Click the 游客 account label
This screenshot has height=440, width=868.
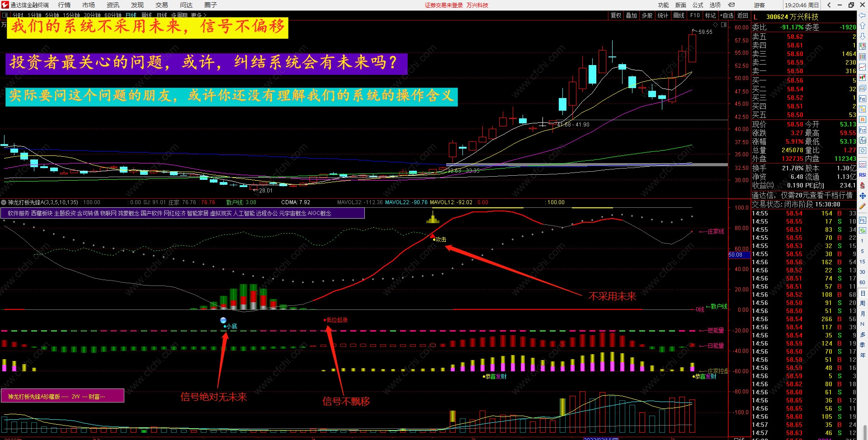coord(759,5)
